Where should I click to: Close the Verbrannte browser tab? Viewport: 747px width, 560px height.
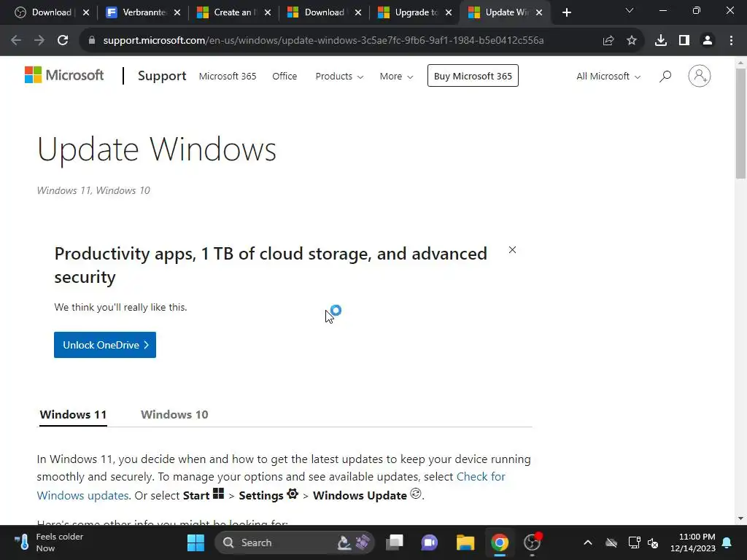(x=177, y=13)
